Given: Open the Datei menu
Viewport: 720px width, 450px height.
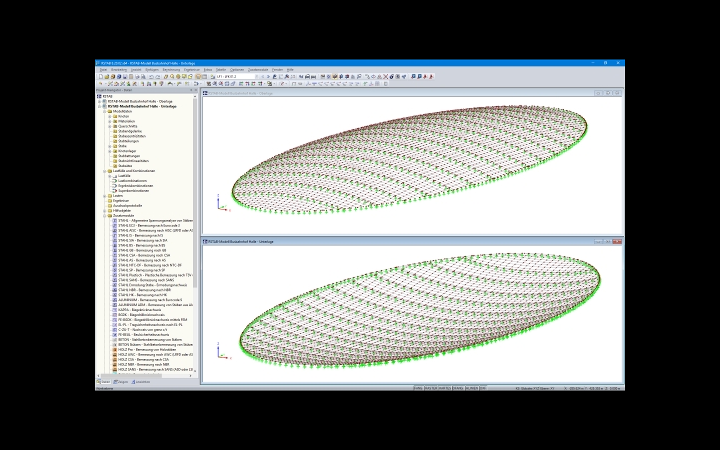Looking at the screenshot, I should (x=103, y=70).
